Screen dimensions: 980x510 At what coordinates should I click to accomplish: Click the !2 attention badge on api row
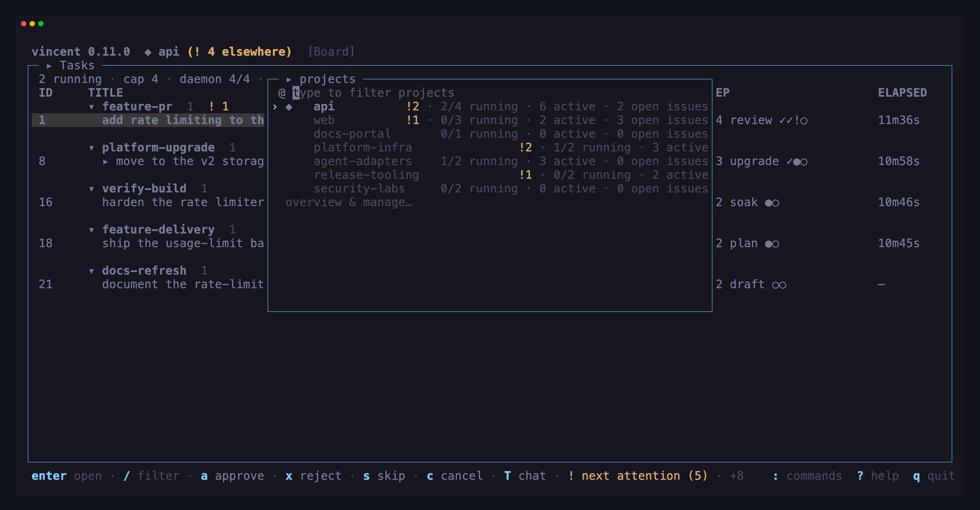[413, 106]
